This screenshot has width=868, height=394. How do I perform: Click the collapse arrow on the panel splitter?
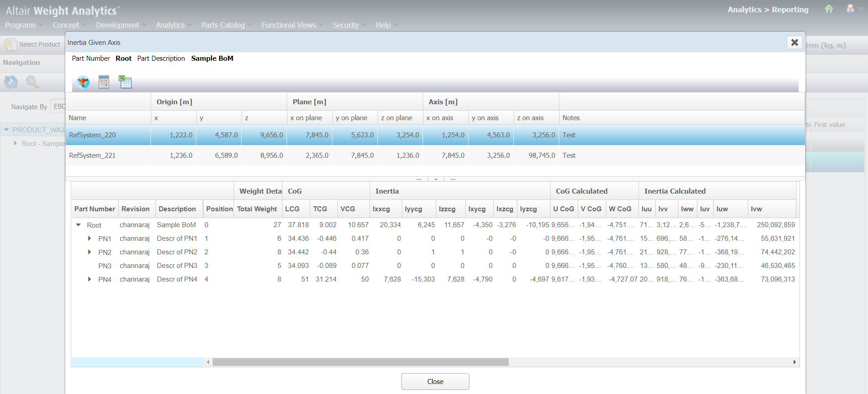click(x=436, y=179)
